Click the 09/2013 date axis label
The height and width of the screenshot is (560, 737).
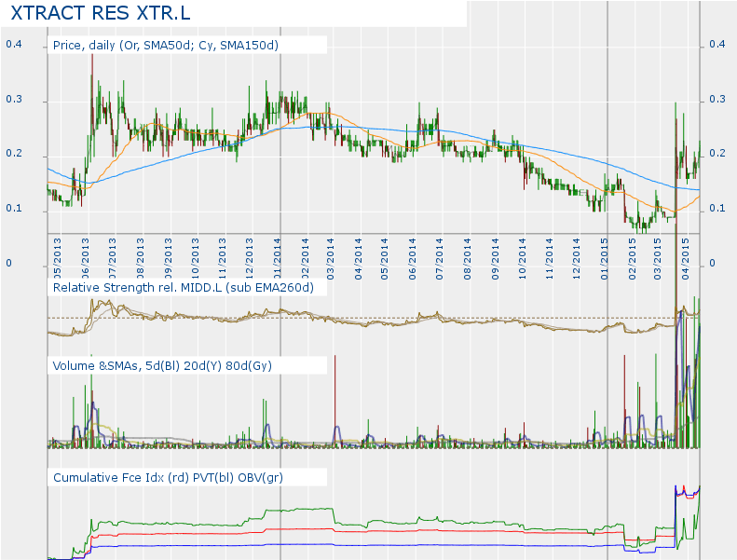click(168, 259)
